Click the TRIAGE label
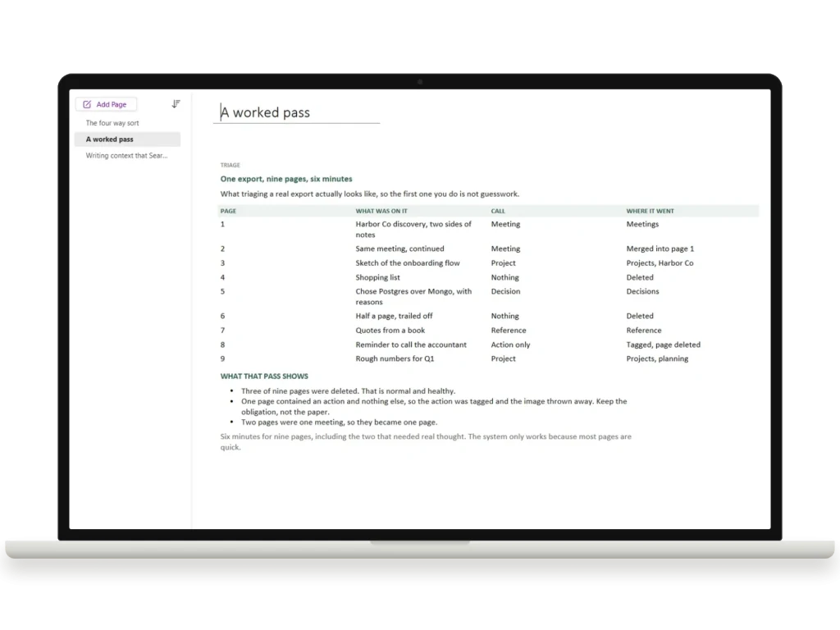The image size is (840, 630). [231, 165]
